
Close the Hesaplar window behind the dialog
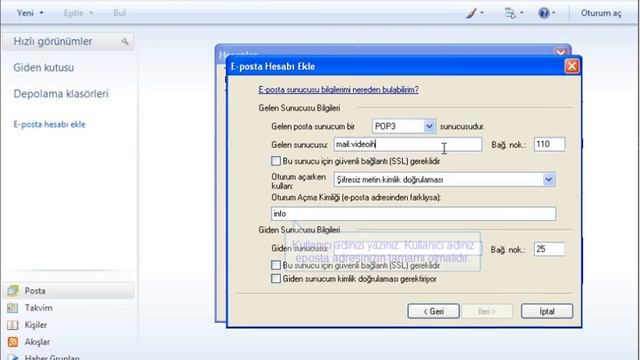coord(560,52)
